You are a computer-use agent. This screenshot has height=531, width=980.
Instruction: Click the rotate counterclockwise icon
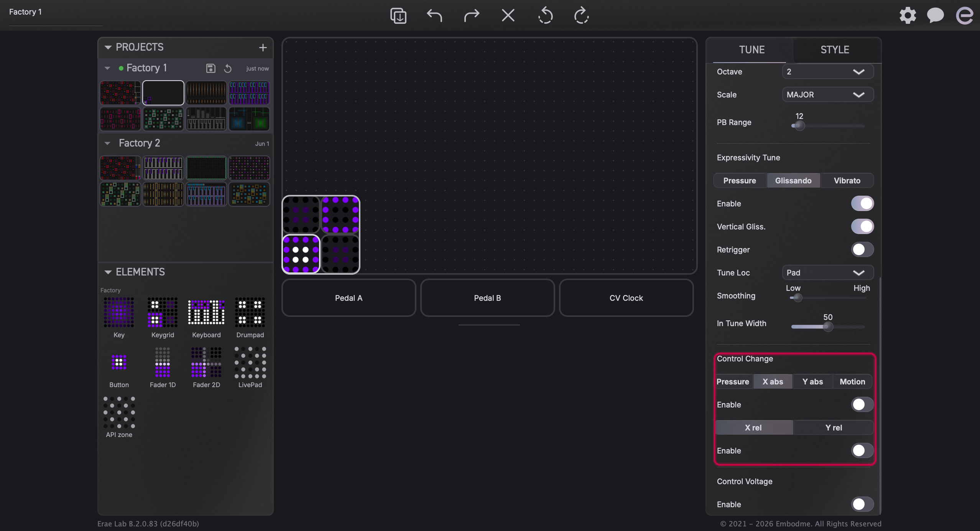(545, 16)
